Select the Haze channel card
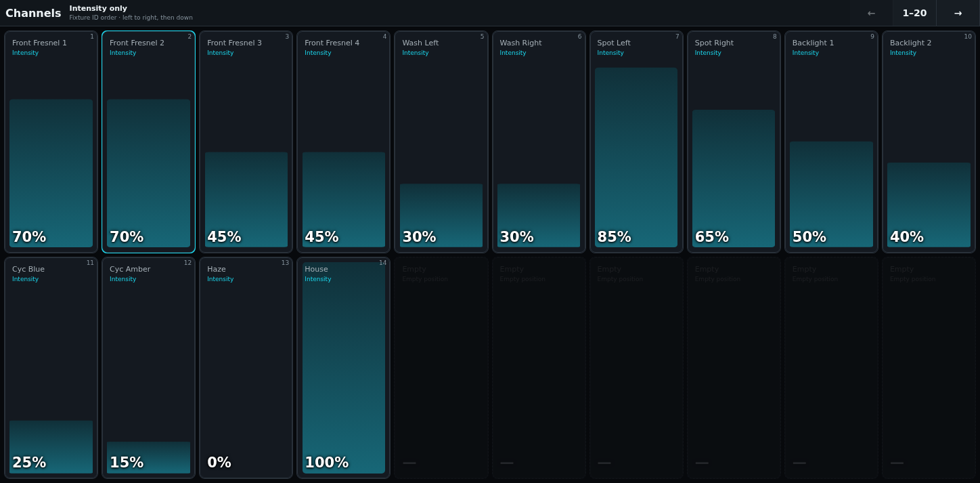This screenshot has height=483, width=980. 246,368
